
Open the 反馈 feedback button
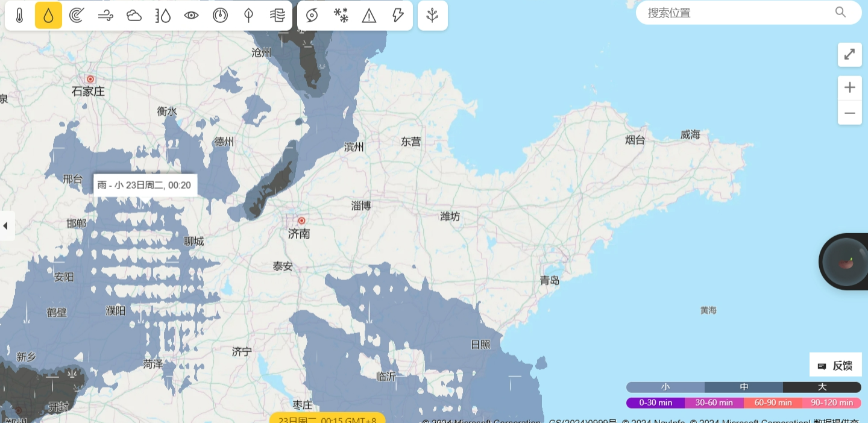pos(835,365)
